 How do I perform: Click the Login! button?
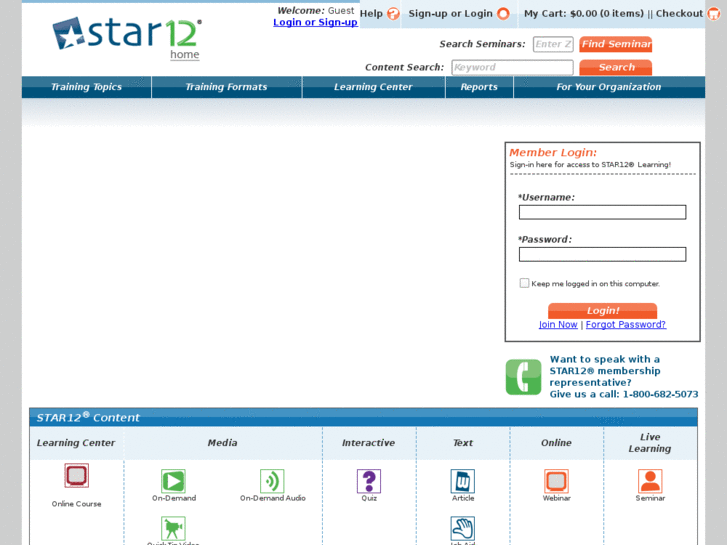point(603,311)
